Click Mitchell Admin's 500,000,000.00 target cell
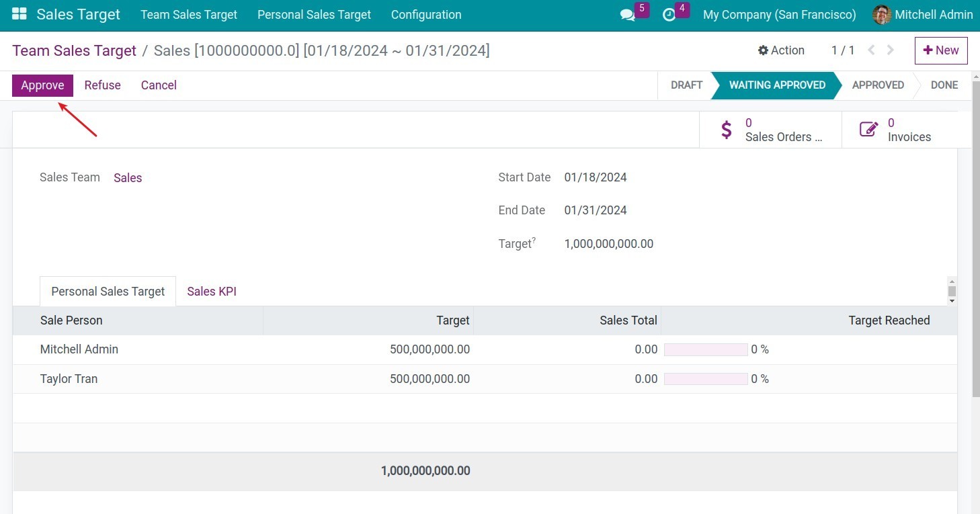Image resolution: width=980 pixels, height=514 pixels. tap(430, 349)
